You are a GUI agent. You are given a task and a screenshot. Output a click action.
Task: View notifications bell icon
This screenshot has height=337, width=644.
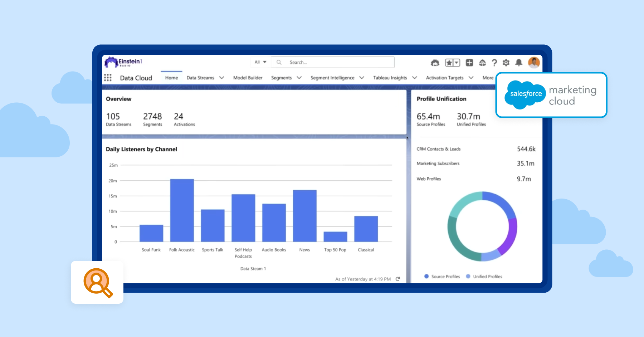pos(519,63)
